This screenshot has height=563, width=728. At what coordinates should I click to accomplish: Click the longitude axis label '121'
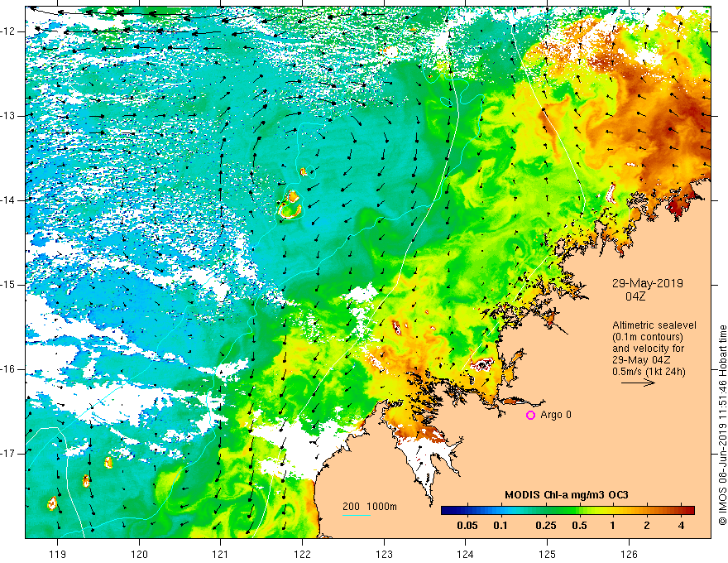[221, 554]
